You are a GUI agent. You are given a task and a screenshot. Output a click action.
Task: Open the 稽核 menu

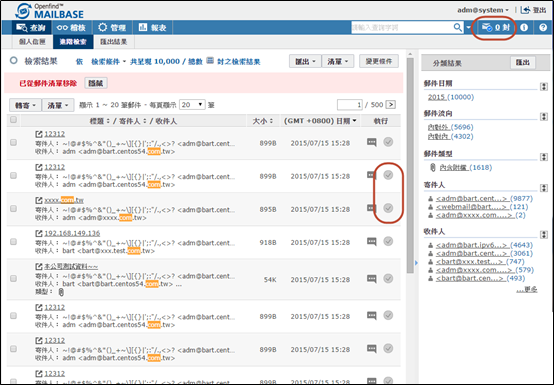[x=72, y=28]
